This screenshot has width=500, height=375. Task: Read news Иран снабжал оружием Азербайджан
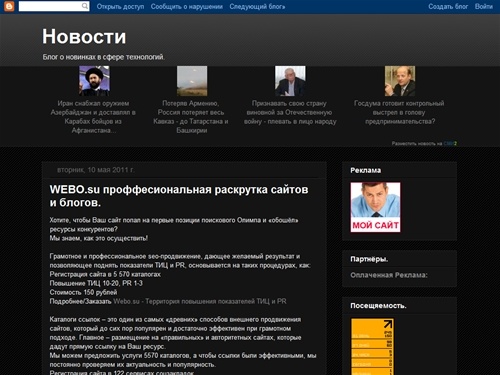pos(93,117)
